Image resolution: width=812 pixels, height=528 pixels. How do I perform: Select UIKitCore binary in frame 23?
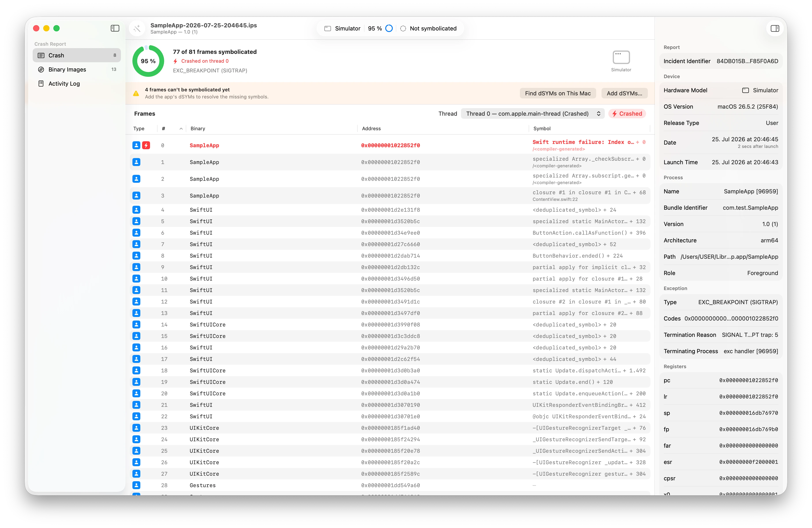pos(204,428)
